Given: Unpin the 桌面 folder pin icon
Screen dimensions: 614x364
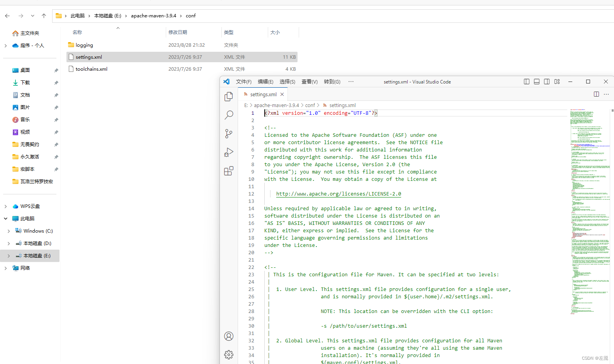Looking at the screenshot, I should (56, 70).
